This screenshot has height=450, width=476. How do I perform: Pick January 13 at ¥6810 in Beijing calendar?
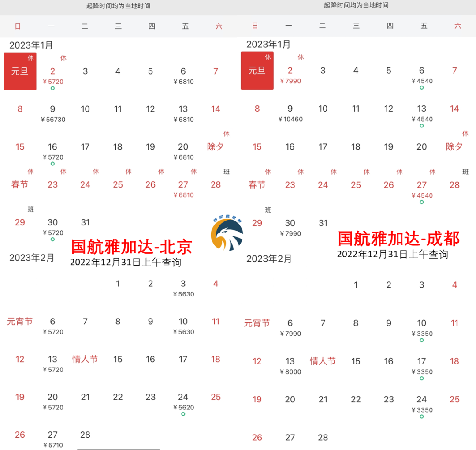tap(183, 113)
